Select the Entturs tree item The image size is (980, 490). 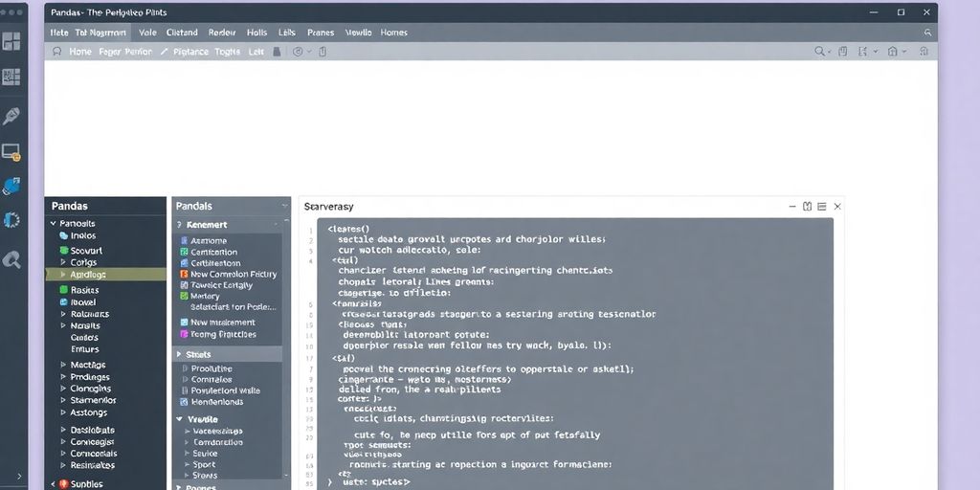(85, 349)
